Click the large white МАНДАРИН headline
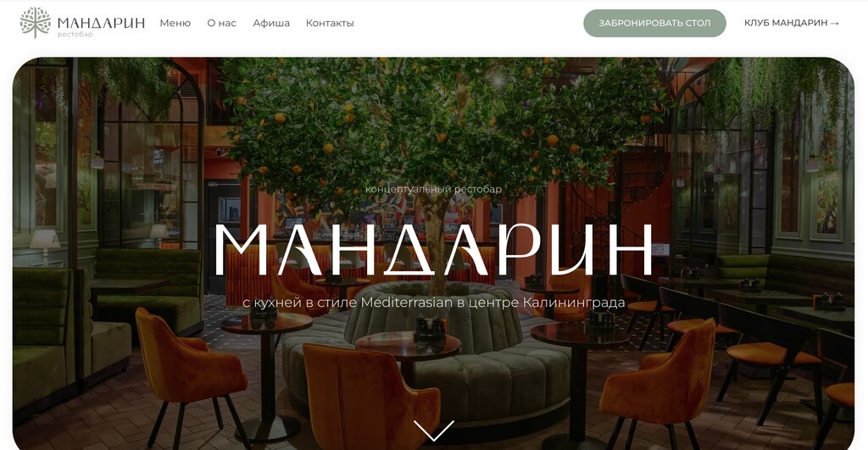The width and height of the screenshot is (868, 450). tap(433, 249)
